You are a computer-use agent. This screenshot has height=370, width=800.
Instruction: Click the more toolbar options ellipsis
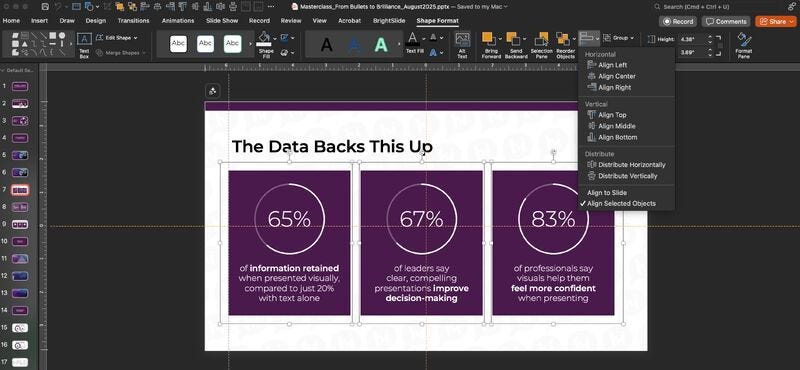tap(270, 7)
